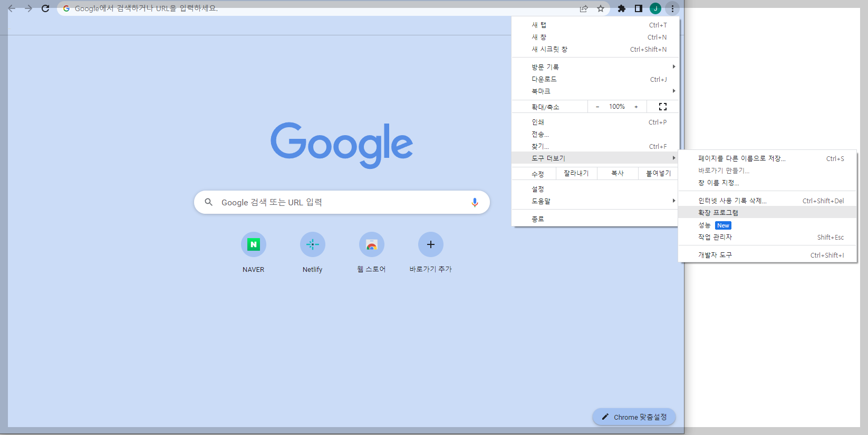Open the extensions puzzle icon
The height and width of the screenshot is (435, 868).
coord(622,8)
